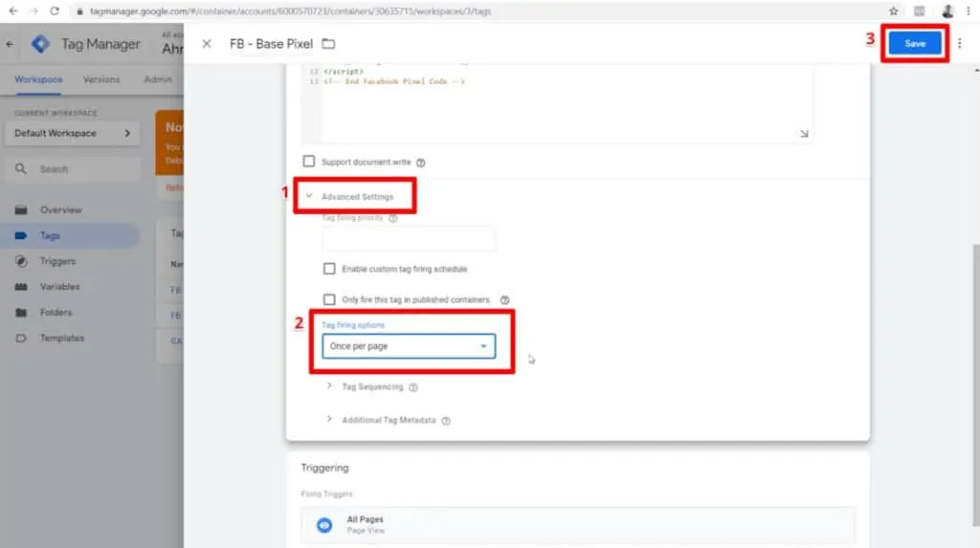Open help icon next to Additional Tag Metadata
This screenshot has height=548, width=980.
click(x=446, y=421)
